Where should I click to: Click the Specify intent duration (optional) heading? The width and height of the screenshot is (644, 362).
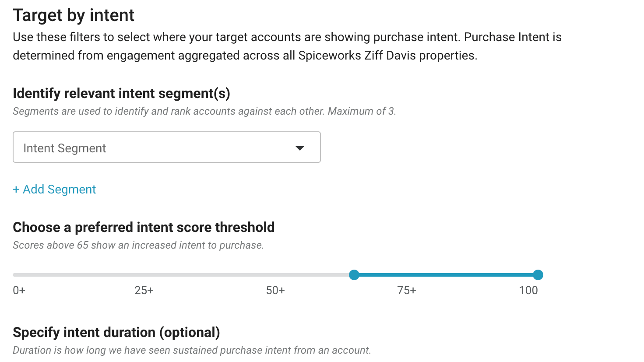116,332
